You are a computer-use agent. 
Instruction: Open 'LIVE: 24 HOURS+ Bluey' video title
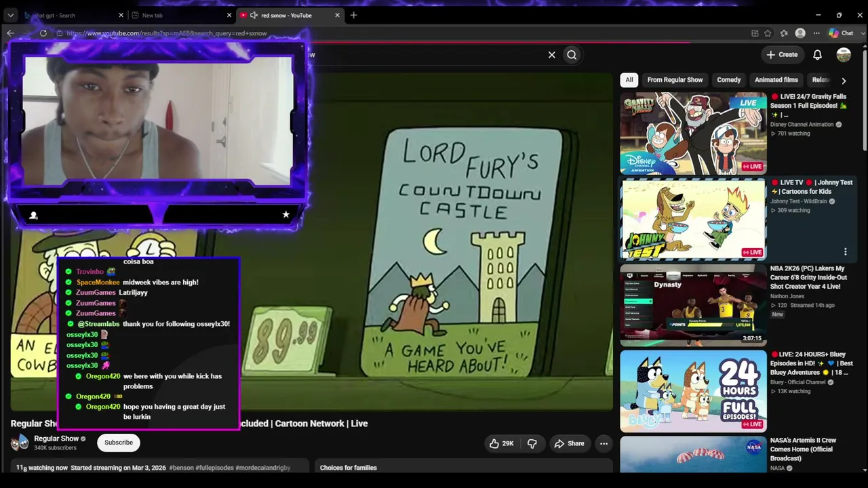click(x=812, y=363)
